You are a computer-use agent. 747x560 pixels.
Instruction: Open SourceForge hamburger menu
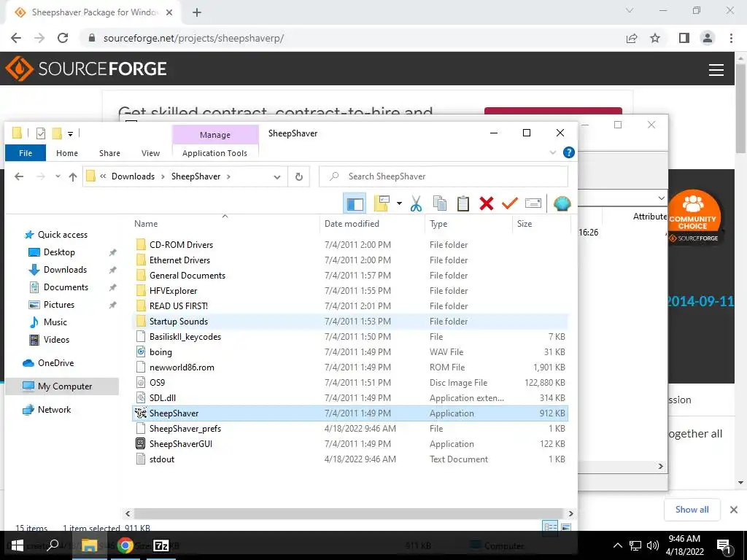(x=716, y=69)
